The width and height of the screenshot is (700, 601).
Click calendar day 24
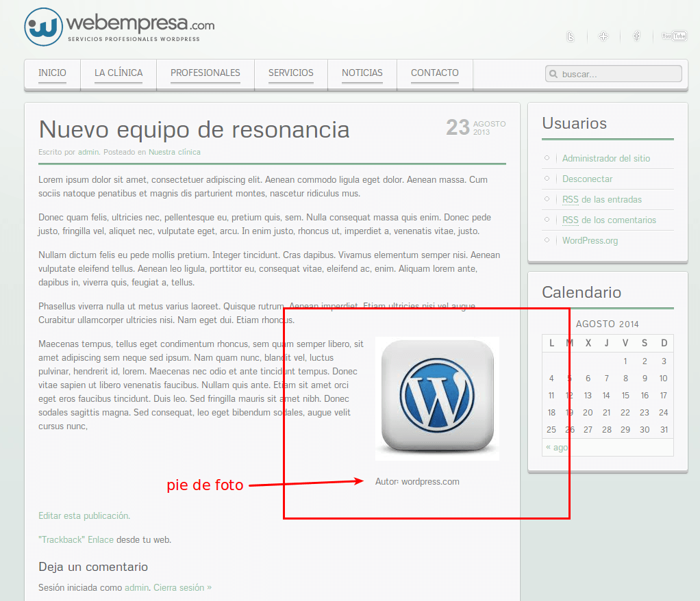(664, 413)
